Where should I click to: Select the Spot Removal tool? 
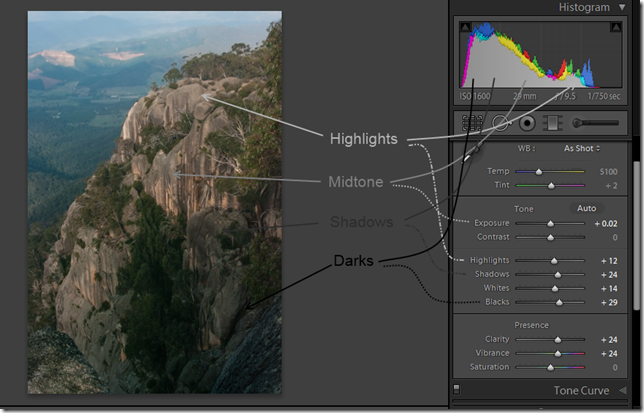[x=501, y=123]
